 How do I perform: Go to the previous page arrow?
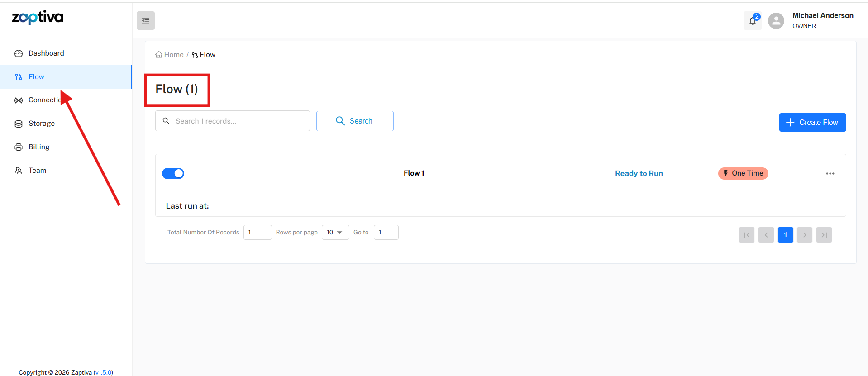[x=766, y=235]
